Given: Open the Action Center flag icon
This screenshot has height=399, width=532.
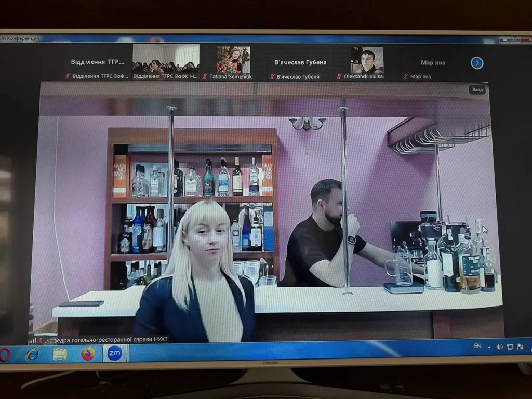Looking at the screenshot, I should coord(520,346).
